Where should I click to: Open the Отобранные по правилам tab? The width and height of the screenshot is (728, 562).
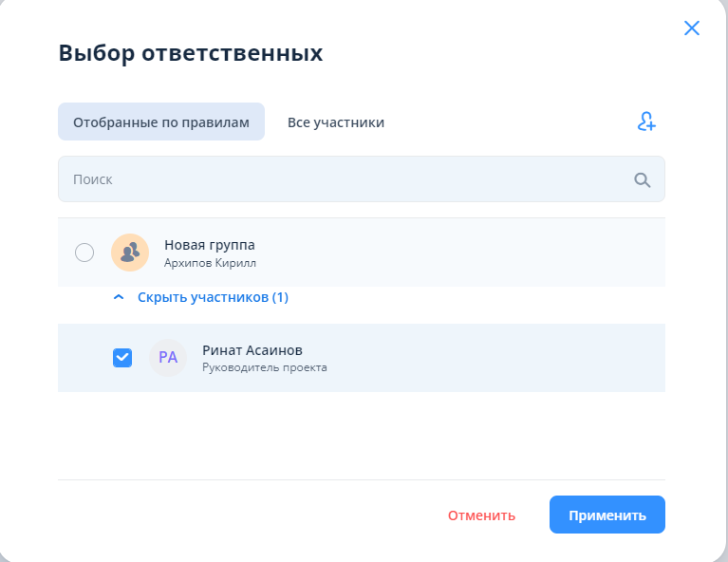pyautogui.click(x=161, y=122)
